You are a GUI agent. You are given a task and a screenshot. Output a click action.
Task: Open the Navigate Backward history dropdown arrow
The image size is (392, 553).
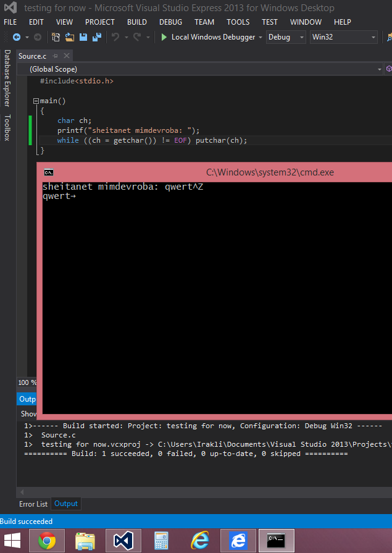tap(27, 38)
